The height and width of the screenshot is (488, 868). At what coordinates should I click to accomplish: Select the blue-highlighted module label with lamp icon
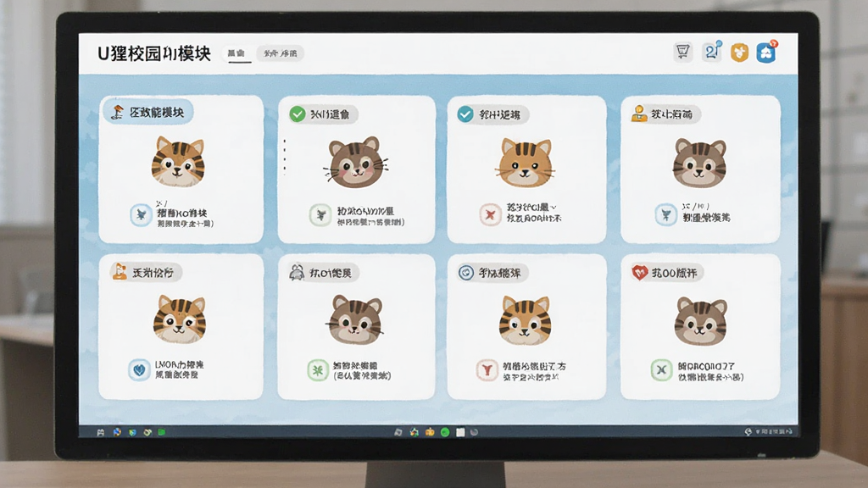147,112
